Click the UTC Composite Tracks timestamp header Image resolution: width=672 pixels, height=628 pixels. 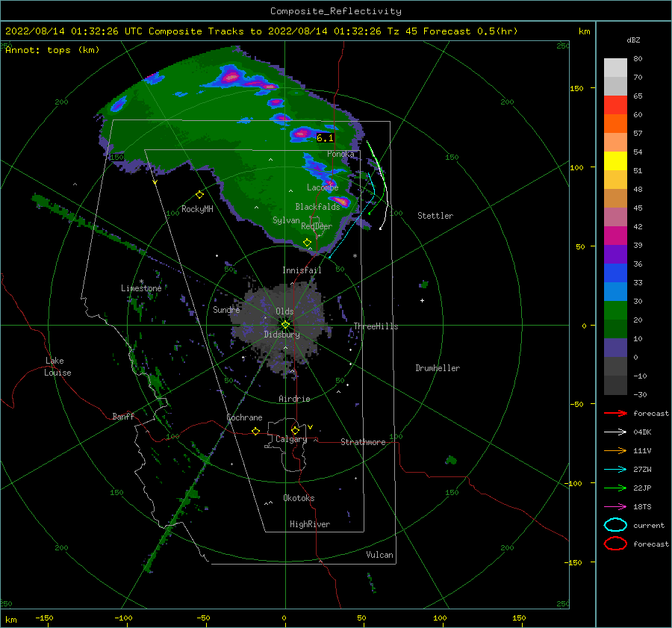261,31
